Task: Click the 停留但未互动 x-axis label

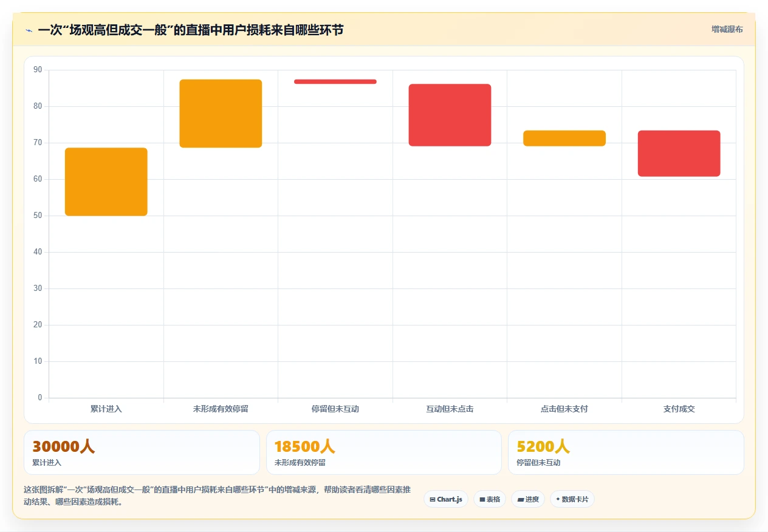Action: click(335, 409)
